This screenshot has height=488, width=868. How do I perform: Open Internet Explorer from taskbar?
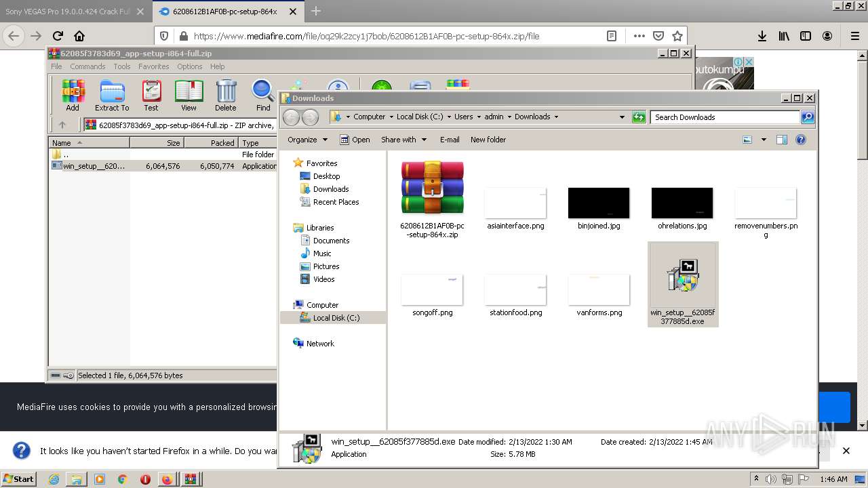54,479
